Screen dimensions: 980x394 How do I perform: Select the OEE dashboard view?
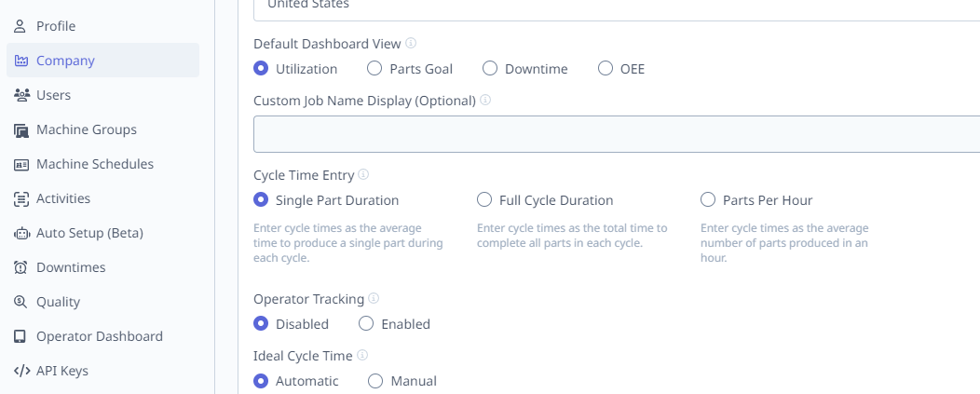(x=605, y=69)
